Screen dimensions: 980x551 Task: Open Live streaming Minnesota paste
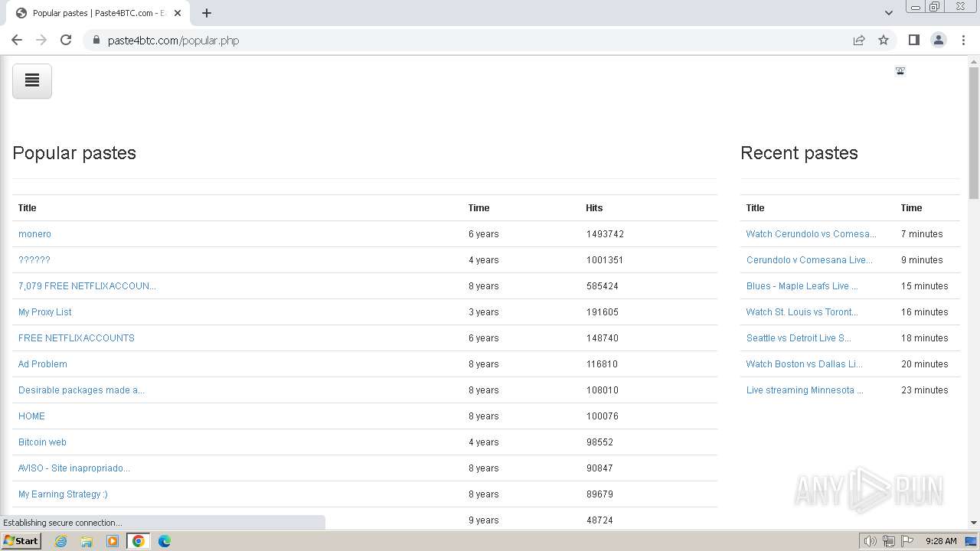point(805,390)
